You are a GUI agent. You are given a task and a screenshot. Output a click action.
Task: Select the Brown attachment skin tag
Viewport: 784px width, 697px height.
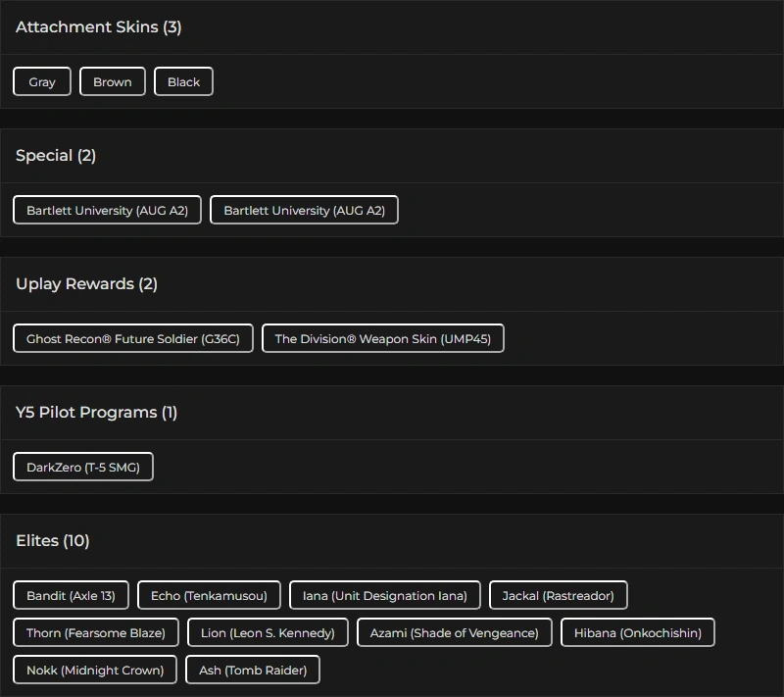pyautogui.click(x=113, y=81)
